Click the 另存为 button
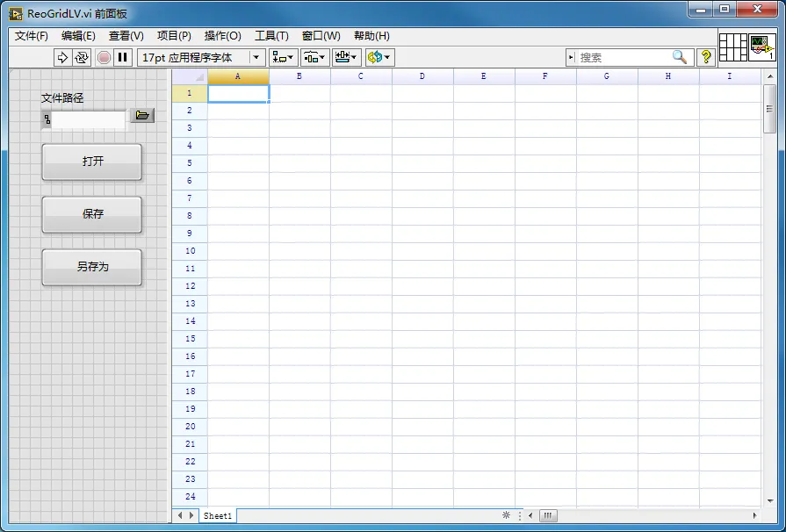Image resolution: width=786 pixels, height=532 pixels. (92, 267)
